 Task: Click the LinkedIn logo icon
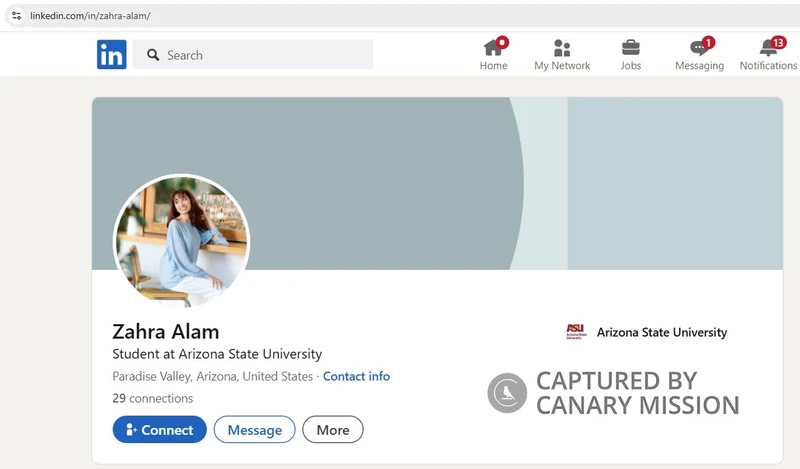pos(111,55)
